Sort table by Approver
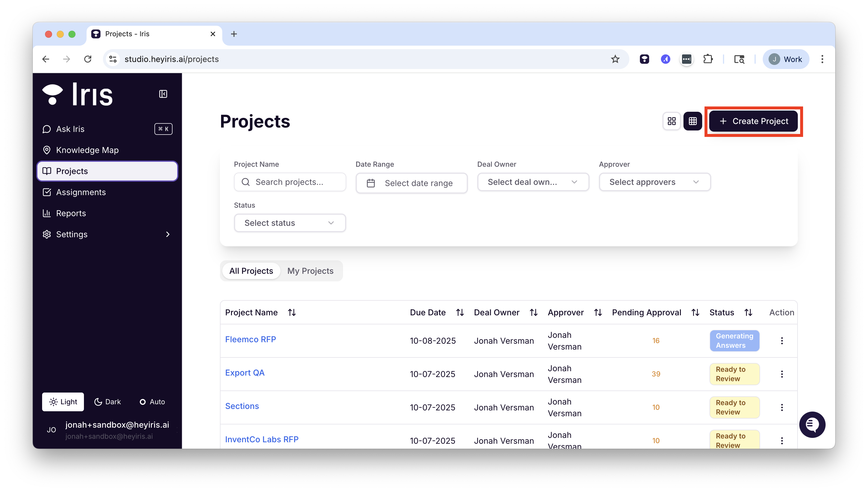This screenshot has width=868, height=492. coord(598,313)
